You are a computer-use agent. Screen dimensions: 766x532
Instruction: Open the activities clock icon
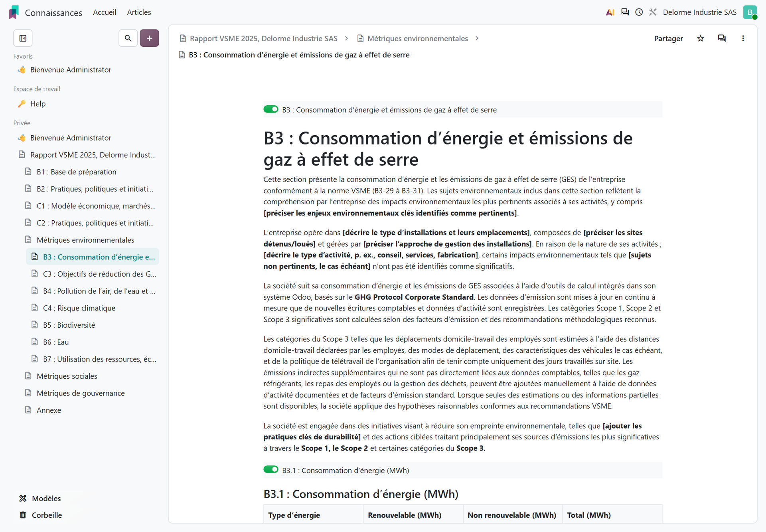tap(639, 12)
